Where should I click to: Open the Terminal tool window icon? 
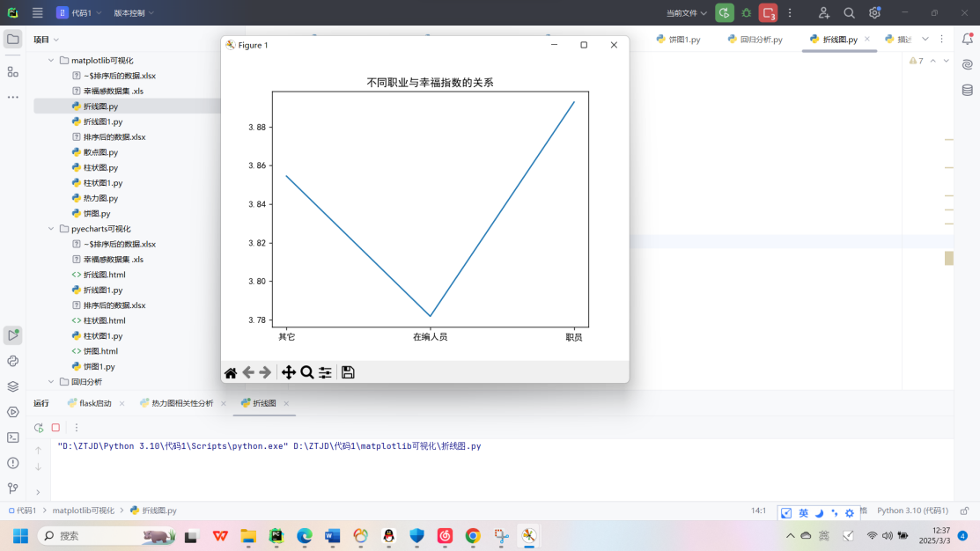tap(12, 438)
